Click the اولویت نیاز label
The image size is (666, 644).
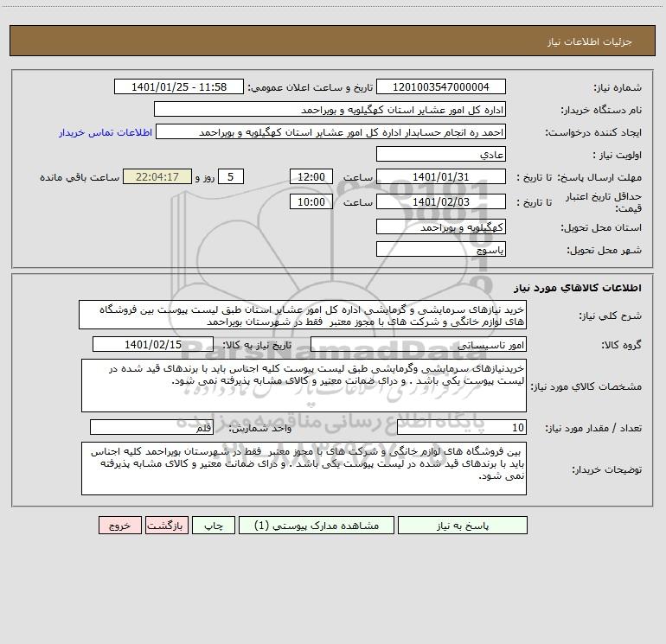(x=617, y=155)
